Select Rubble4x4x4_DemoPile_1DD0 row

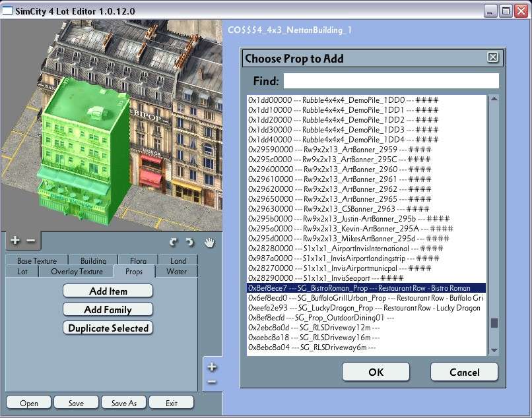[x=366, y=100]
